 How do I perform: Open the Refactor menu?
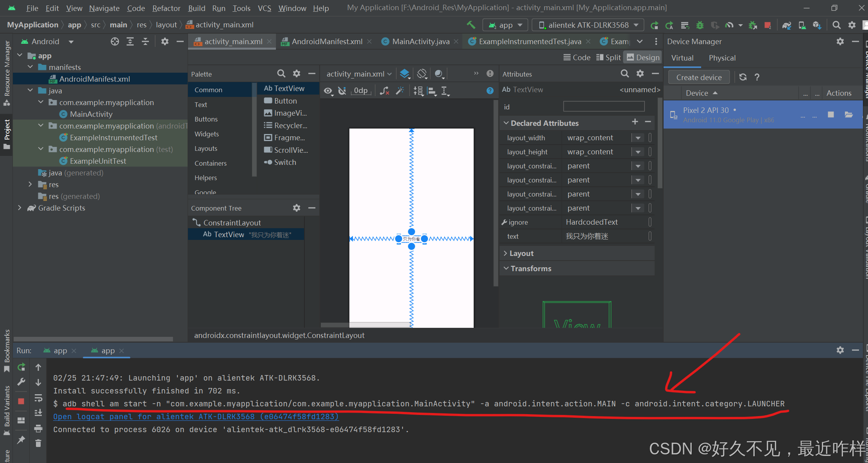point(166,8)
